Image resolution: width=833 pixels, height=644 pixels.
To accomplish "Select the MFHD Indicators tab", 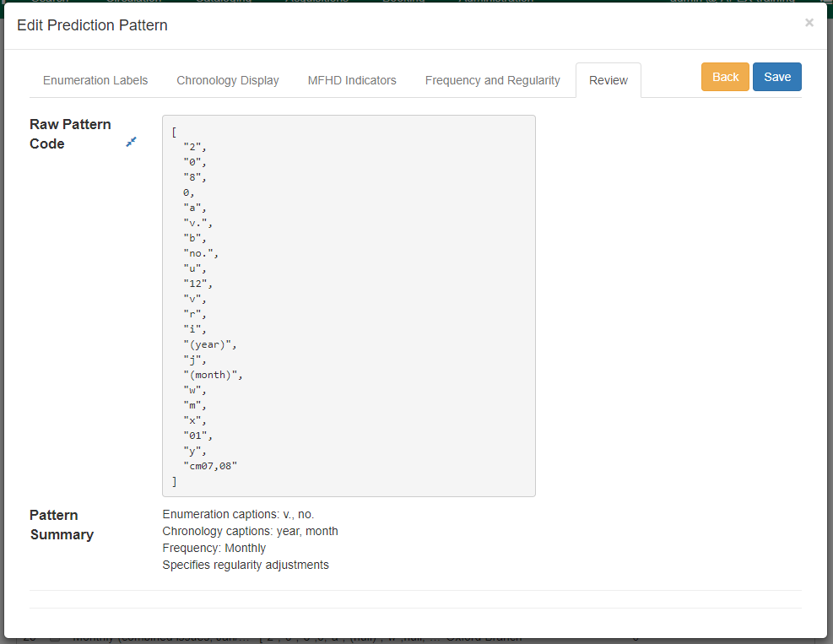I will pyautogui.click(x=352, y=80).
